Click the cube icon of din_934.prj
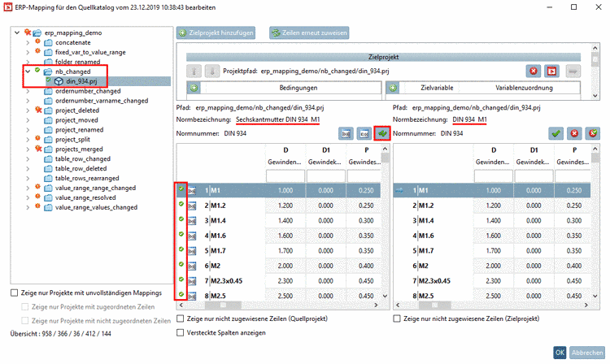Screen dimensions: 610x364 pos(59,81)
